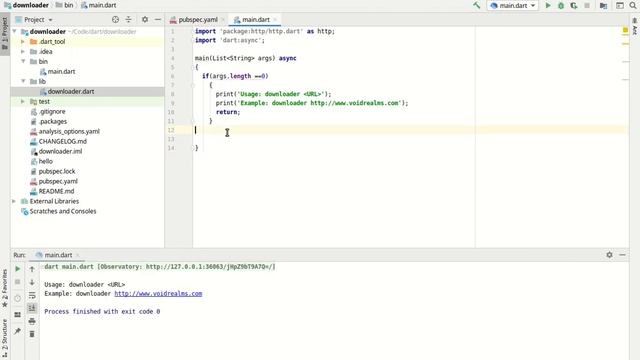The height and width of the screenshot is (360, 640).
Task: Open the voidrealms.com link in console
Action: click(x=158, y=293)
